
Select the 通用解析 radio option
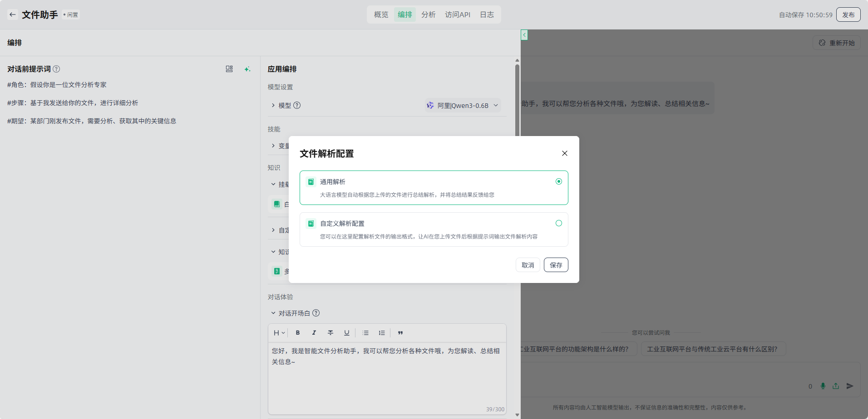tap(559, 181)
